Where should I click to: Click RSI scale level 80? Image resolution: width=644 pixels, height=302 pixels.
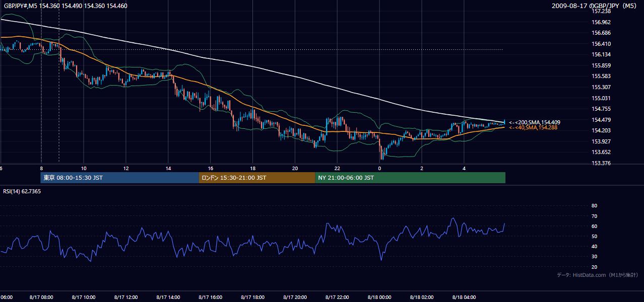(594, 206)
